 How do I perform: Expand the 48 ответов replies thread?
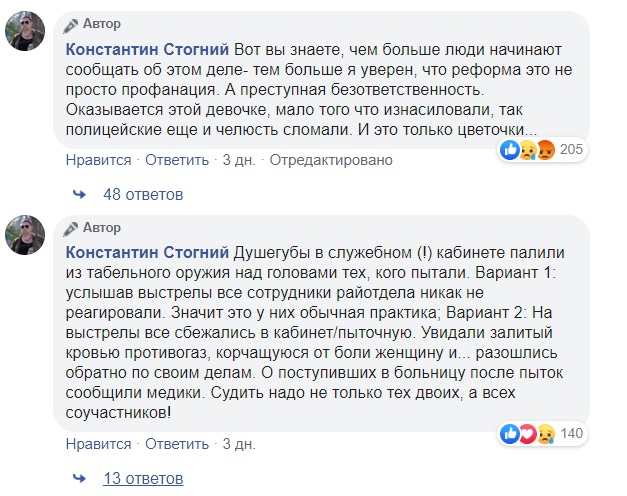[x=139, y=193]
